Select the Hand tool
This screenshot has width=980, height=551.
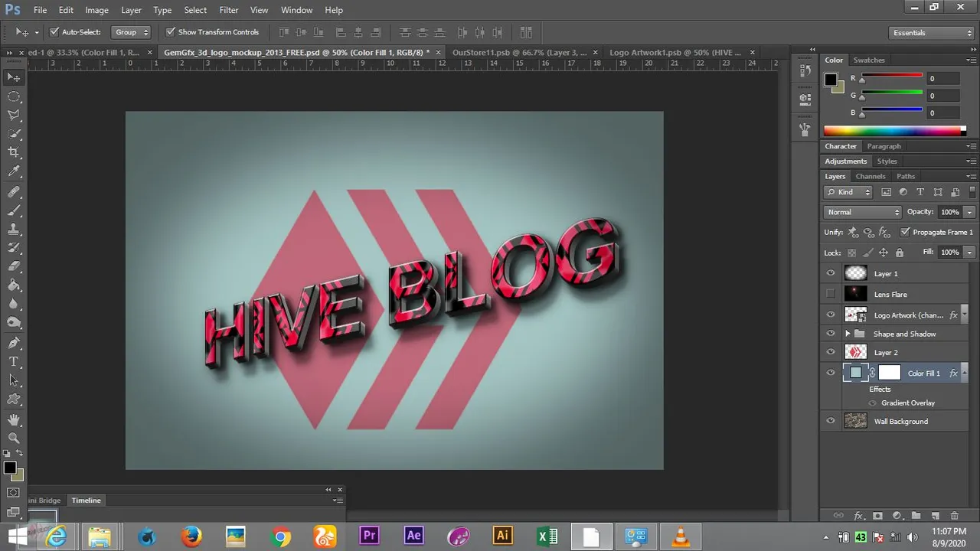(14, 419)
